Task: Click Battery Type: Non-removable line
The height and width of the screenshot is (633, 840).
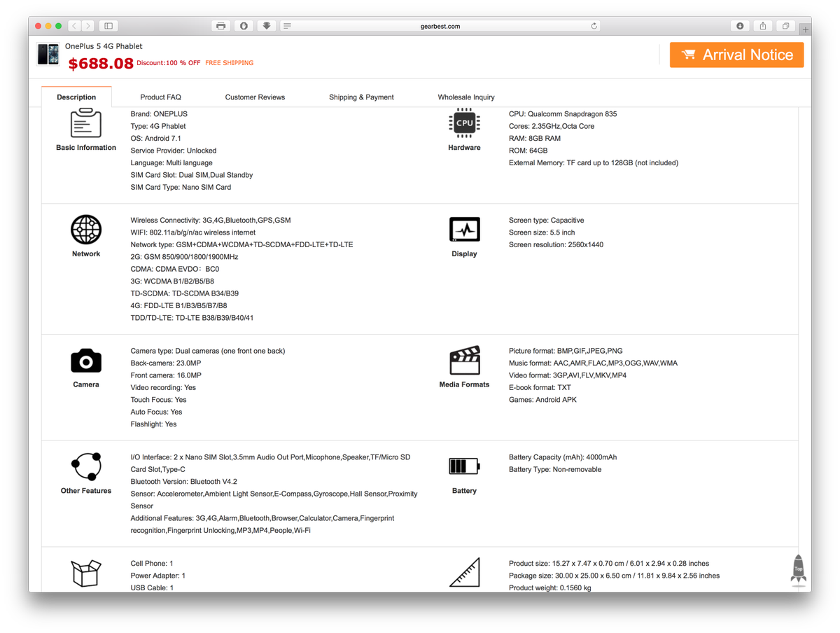Action: point(555,470)
